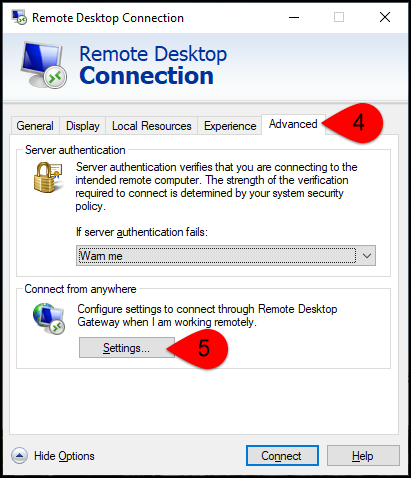411x478 pixels.
Task: Open the General tab
Action: (x=35, y=126)
